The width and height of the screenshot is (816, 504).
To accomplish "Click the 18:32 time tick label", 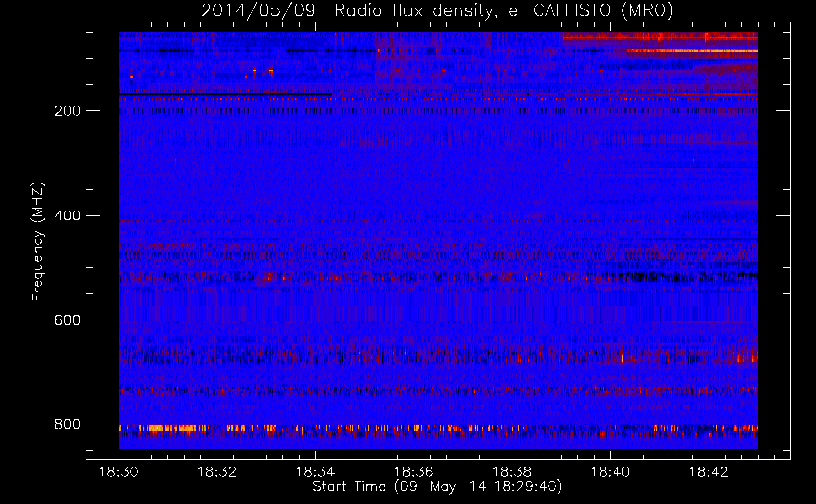I will coord(217,472).
